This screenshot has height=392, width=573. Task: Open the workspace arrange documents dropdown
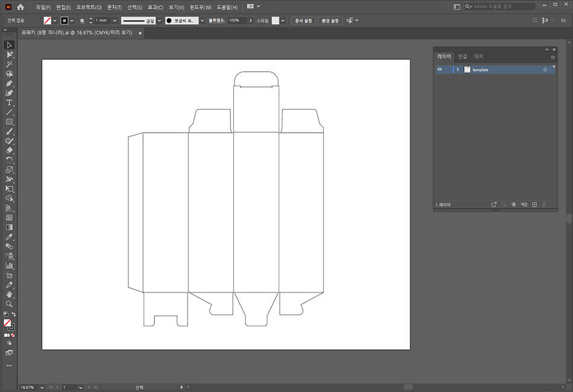coord(253,6)
